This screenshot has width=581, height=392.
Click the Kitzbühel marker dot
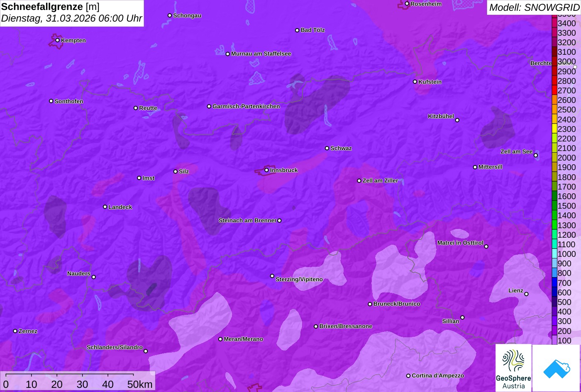(457, 120)
